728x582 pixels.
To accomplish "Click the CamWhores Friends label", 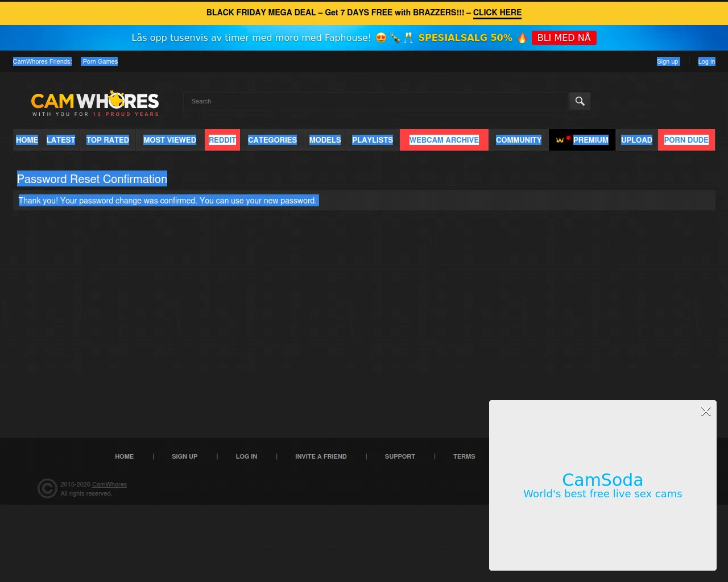I will click(x=42, y=61).
